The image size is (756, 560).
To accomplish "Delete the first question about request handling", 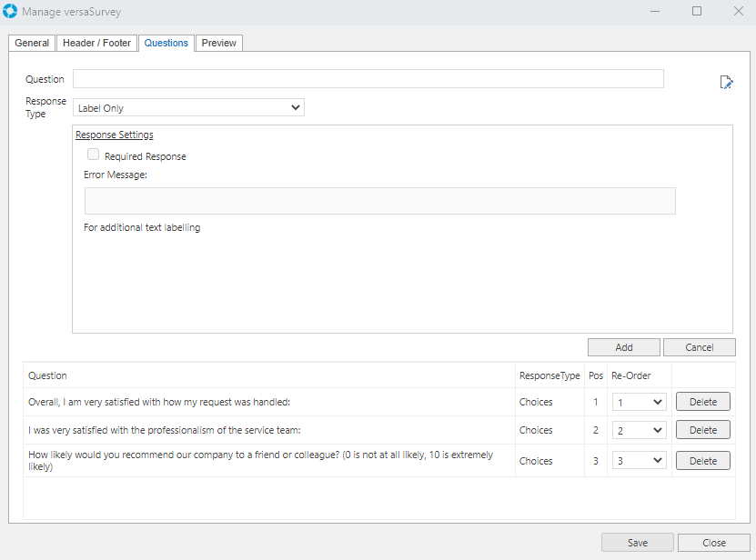I will 702,402.
